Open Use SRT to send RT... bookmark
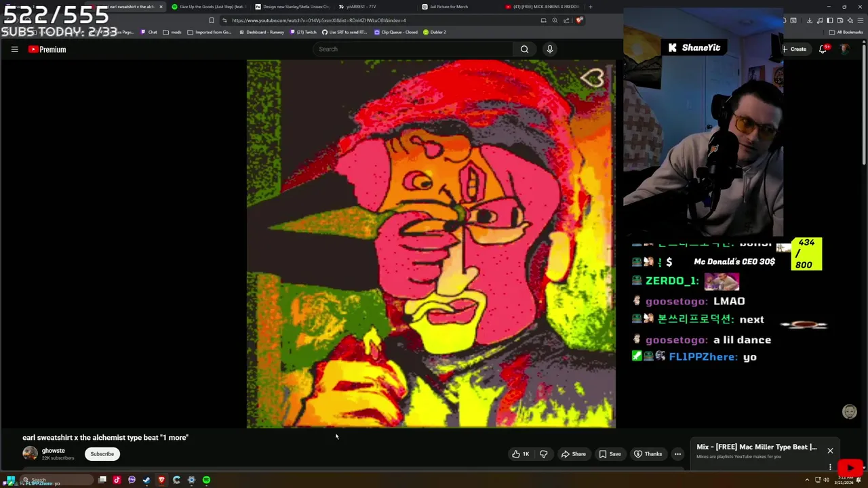Viewport: 868px width, 488px height. 344,32
